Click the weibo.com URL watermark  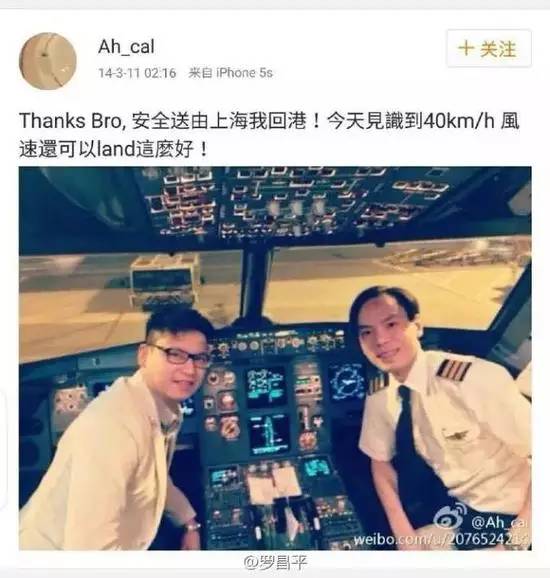click(441, 539)
